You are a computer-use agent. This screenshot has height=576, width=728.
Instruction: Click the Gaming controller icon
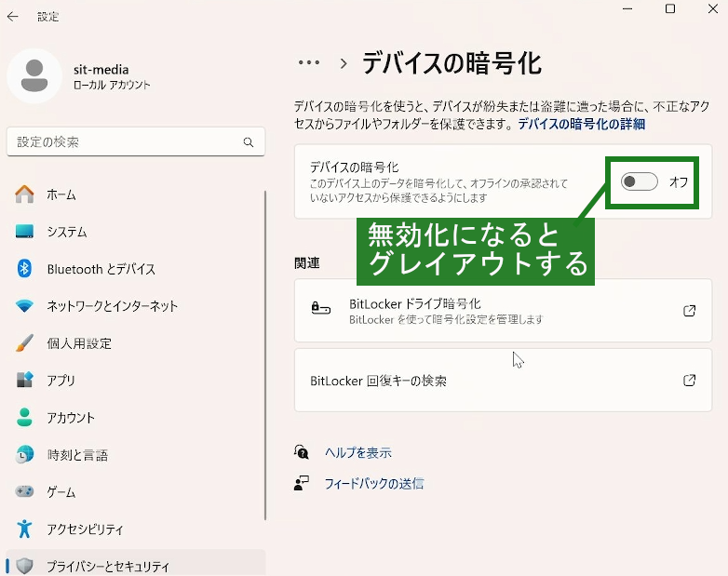click(x=24, y=491)
